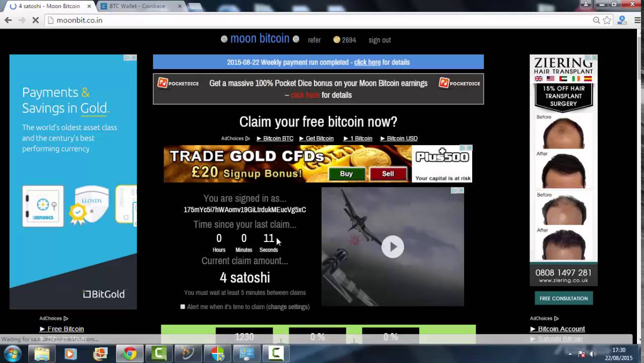644x363 pixels.
Task: Click the browser forward arrow
Action: [22, 20]
